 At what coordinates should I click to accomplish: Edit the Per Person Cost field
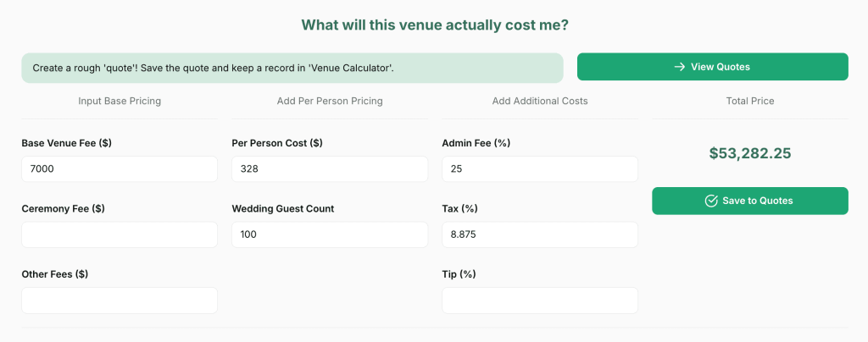coord(329,168)
